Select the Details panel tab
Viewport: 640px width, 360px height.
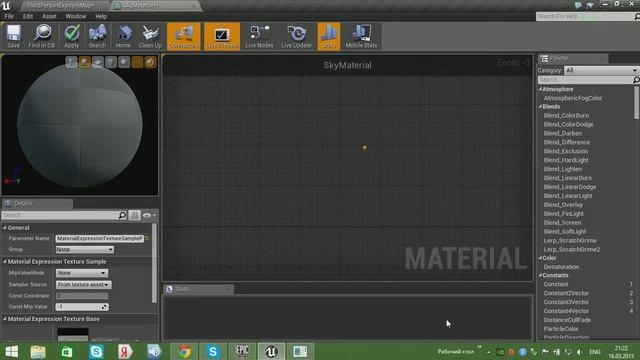pyautogui.click(x=37, y=203)
